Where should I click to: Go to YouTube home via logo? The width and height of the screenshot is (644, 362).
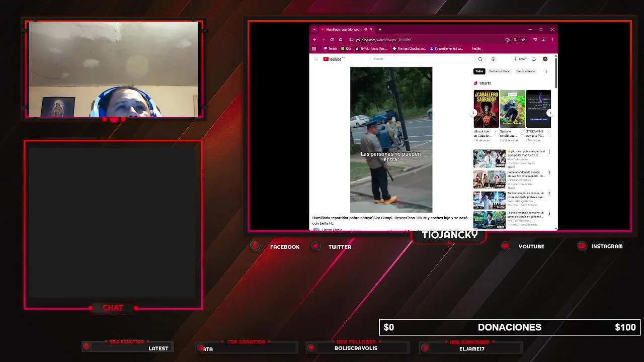click(x=333, y=59)
